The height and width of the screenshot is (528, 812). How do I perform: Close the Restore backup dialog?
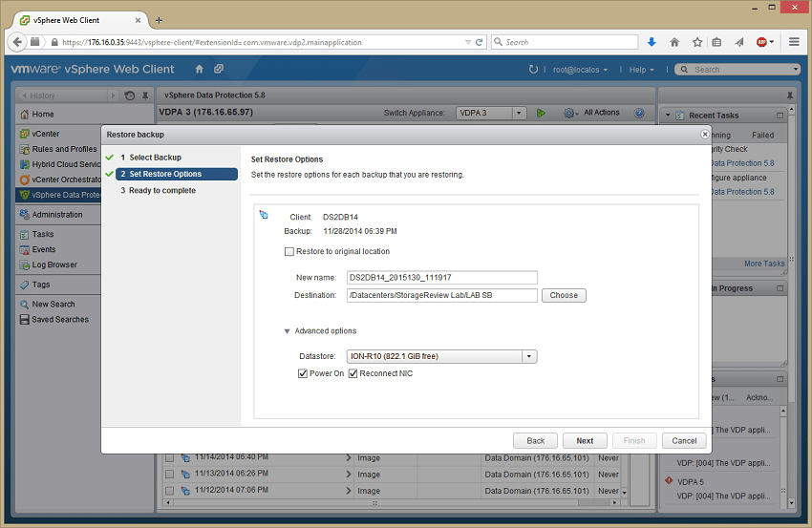704,134
